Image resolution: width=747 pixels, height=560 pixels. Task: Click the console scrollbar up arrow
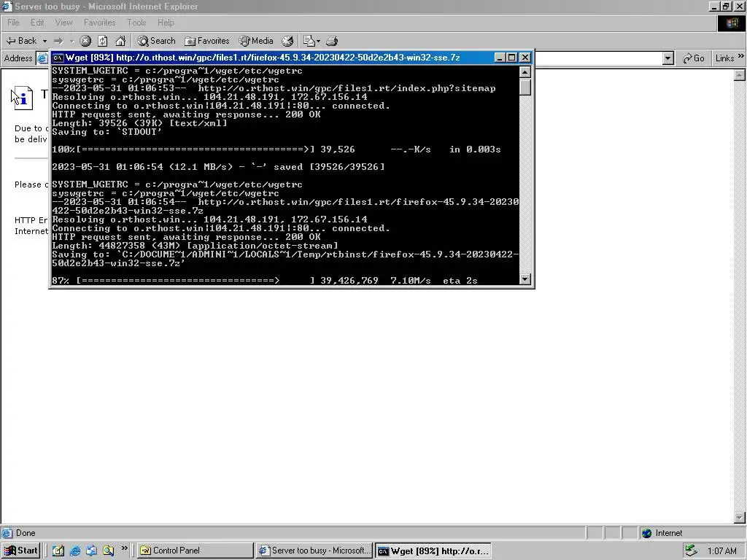click(525, 72)
